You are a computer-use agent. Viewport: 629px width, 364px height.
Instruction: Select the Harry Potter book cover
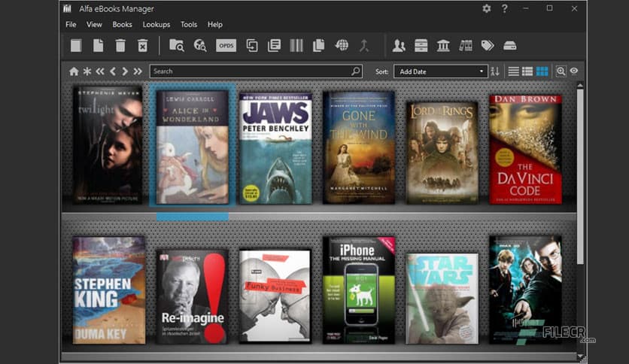525,290
